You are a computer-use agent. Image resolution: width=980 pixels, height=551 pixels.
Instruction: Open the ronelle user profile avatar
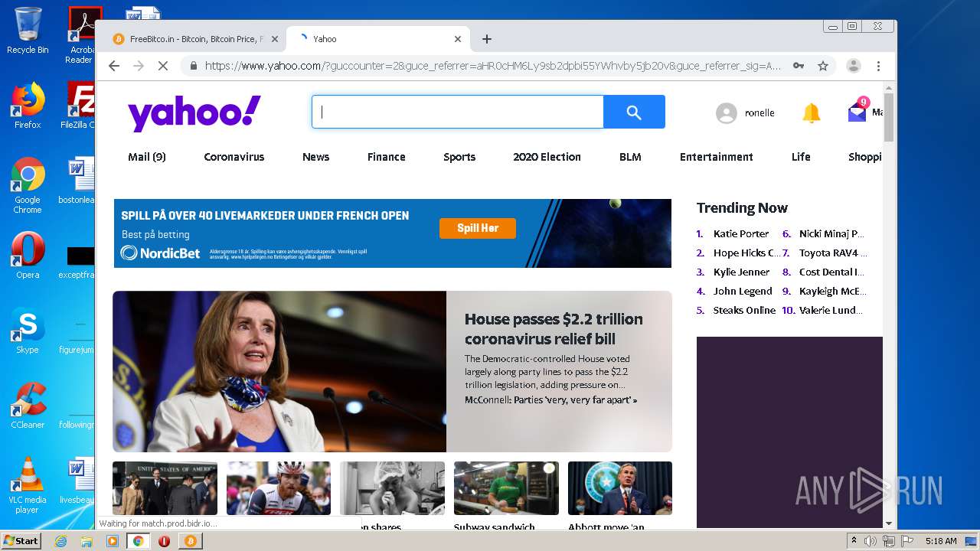726,113
